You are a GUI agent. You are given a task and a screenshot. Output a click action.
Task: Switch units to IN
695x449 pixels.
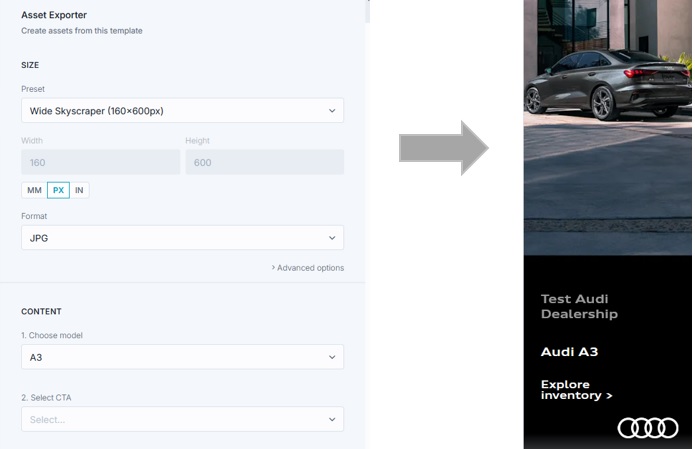tap(79, 190)
